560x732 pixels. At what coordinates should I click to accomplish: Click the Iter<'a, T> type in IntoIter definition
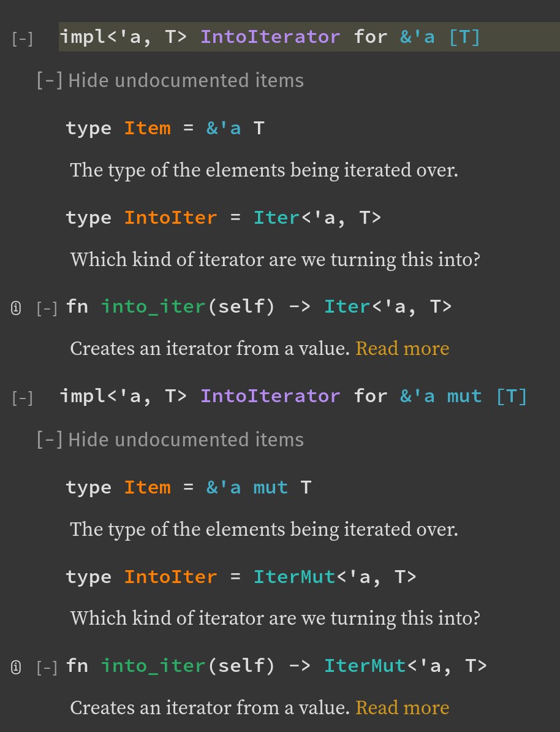[276, 218]
